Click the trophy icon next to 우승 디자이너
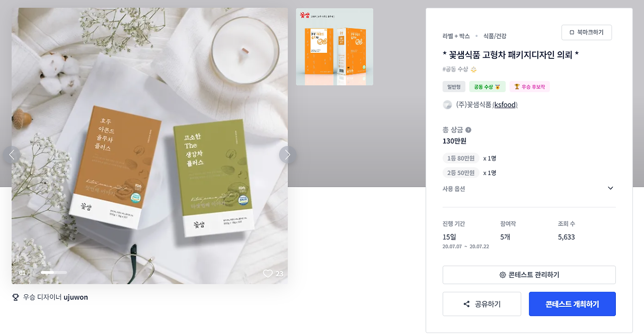 point(16,297)
